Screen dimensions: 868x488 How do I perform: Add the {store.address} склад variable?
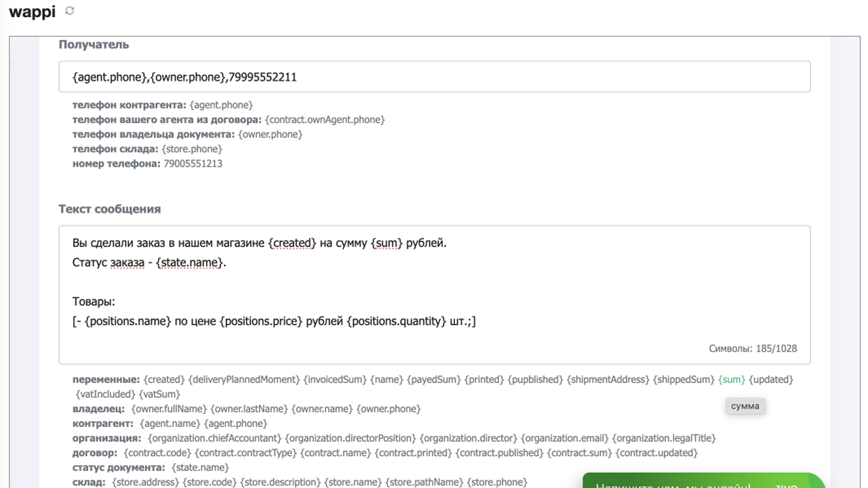(145, 482)
